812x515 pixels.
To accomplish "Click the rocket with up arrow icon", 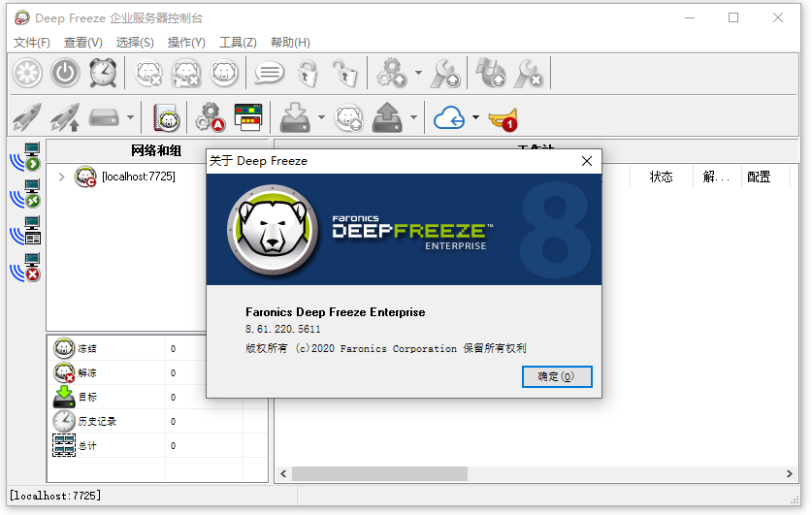I will point(65,117).
